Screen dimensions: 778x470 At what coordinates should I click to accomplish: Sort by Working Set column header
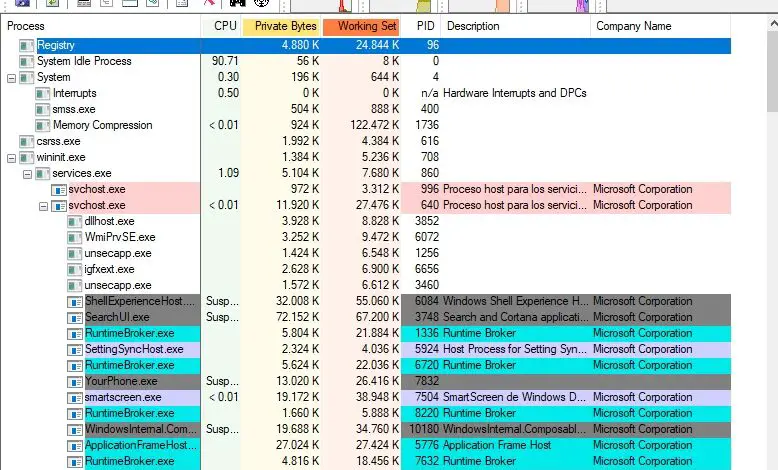pyautogui.click(x=361, y=26)
